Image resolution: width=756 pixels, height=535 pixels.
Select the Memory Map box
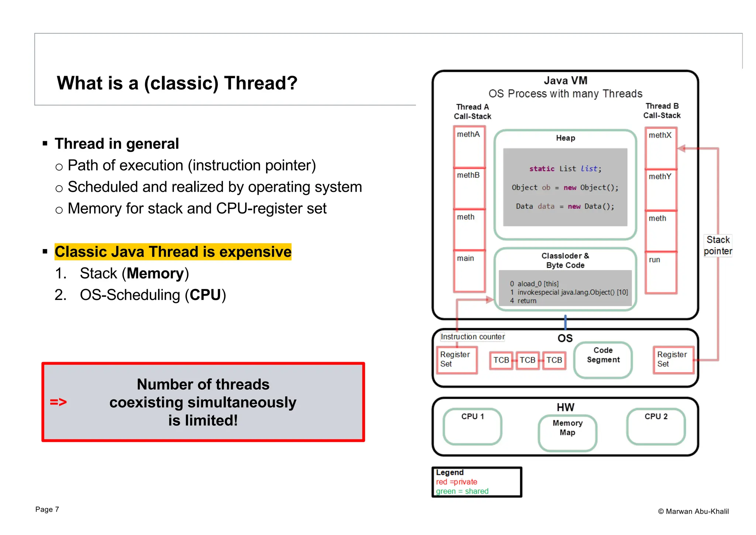click(567, 432)
